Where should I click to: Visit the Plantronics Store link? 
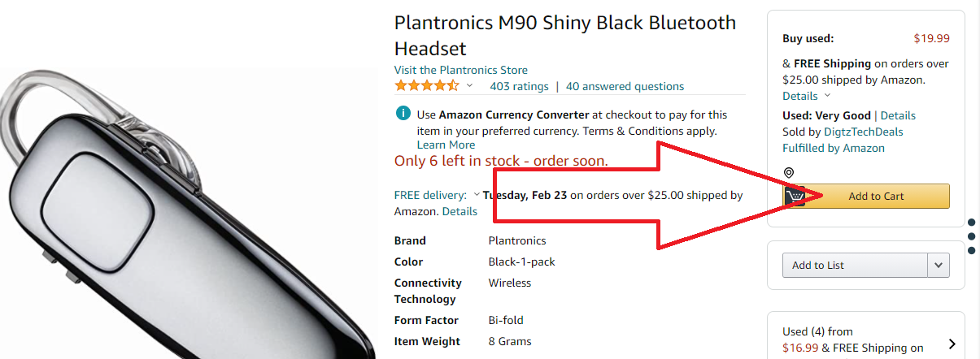(x=460, y=70)
